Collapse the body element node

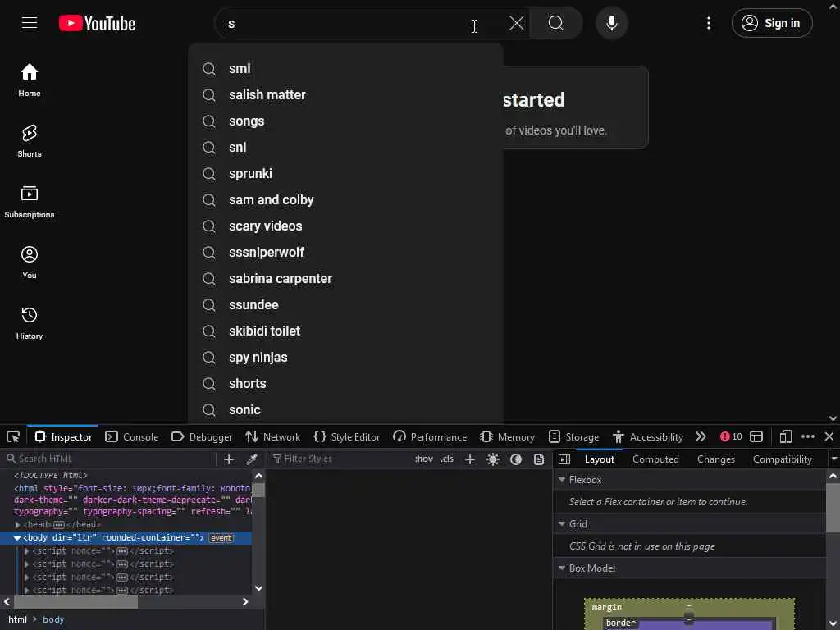point(17,538)
